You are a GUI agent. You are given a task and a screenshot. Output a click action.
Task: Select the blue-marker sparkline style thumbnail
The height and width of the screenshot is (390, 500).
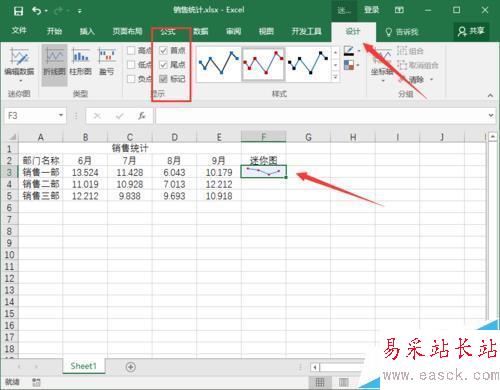(x=218, y=64)
